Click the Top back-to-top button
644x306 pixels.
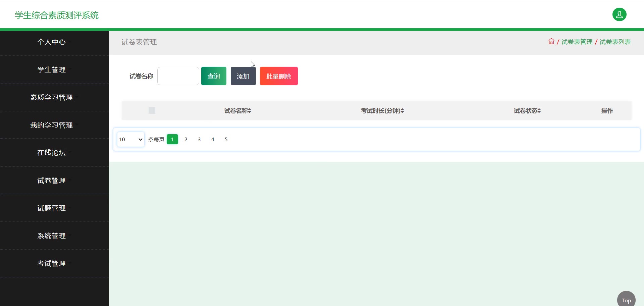[626, 300]
